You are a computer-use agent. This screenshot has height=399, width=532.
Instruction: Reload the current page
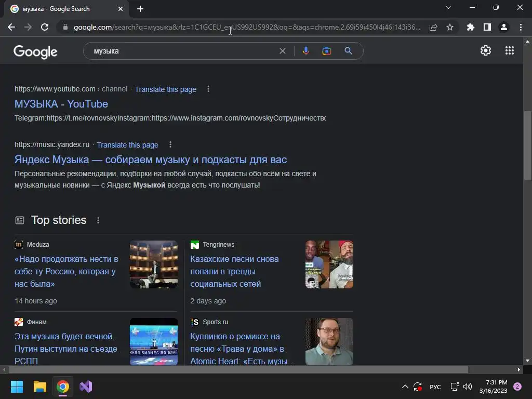tap(45, 27)
